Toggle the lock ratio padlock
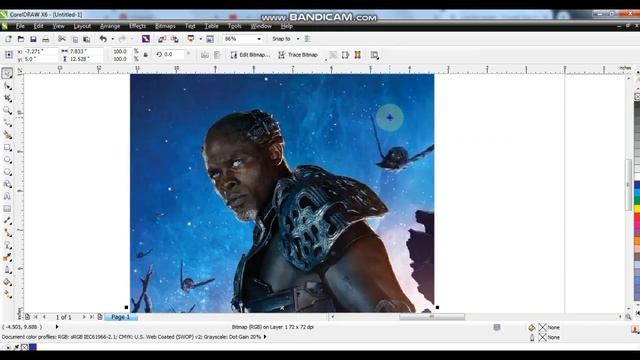 coord(146,55)
